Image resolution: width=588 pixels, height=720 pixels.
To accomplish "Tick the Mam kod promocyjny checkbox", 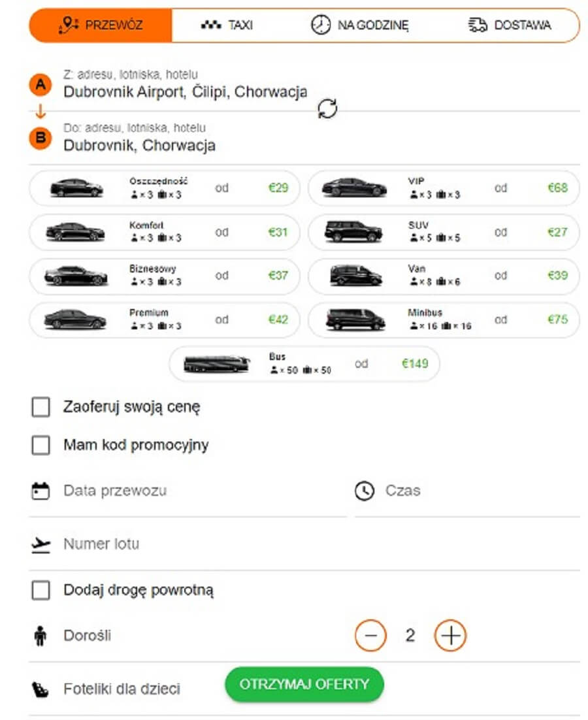I will [41, 446].
